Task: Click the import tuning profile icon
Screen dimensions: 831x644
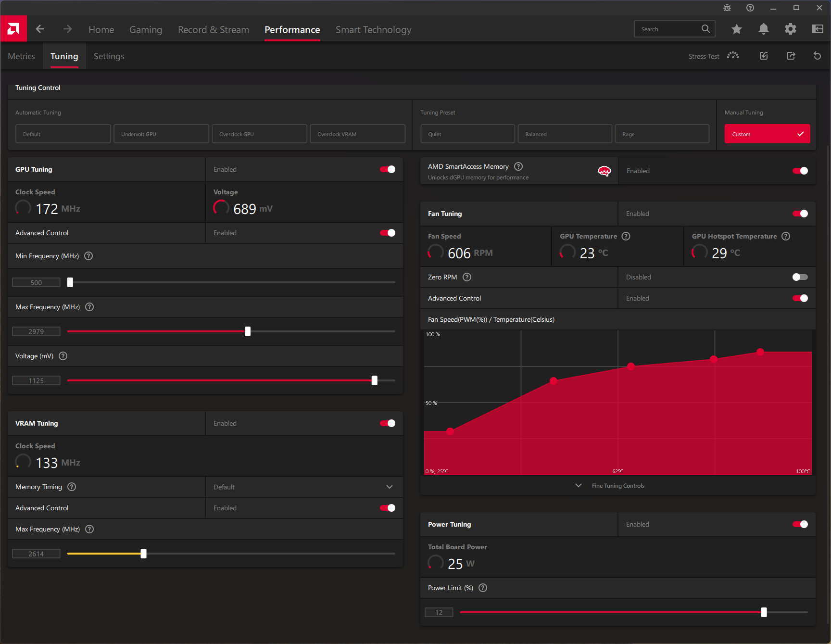Action: pos(764,56)
